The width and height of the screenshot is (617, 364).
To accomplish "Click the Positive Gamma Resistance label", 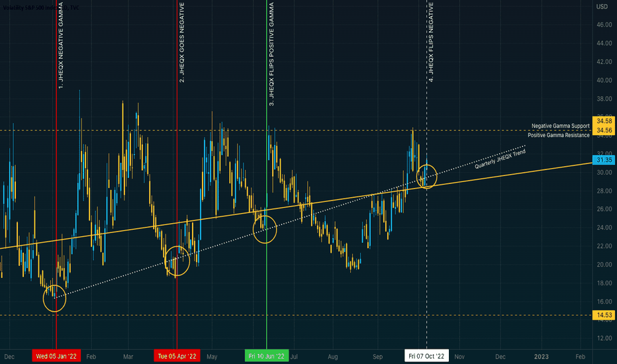I will pos(558,135).
